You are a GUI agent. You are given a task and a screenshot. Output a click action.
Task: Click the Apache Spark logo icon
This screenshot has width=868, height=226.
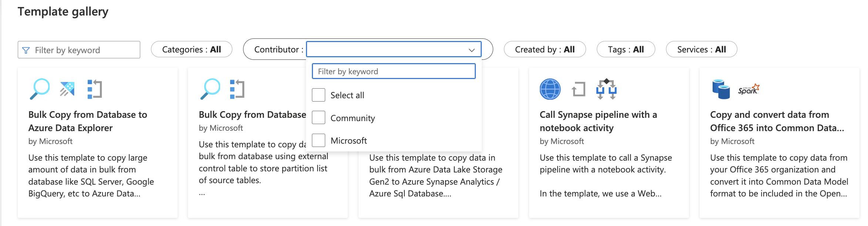tap(748, 89)
